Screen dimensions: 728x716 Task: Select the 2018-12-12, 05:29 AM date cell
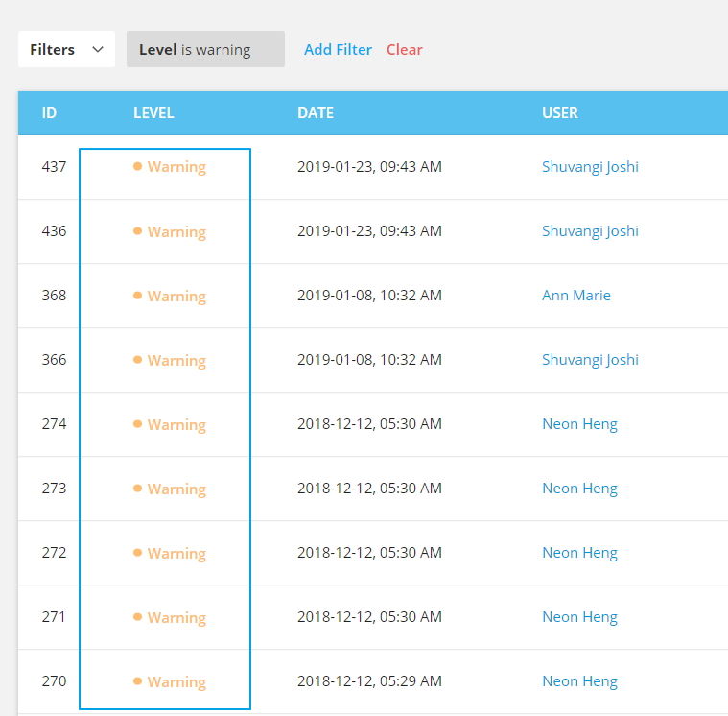tap(369, 681)
